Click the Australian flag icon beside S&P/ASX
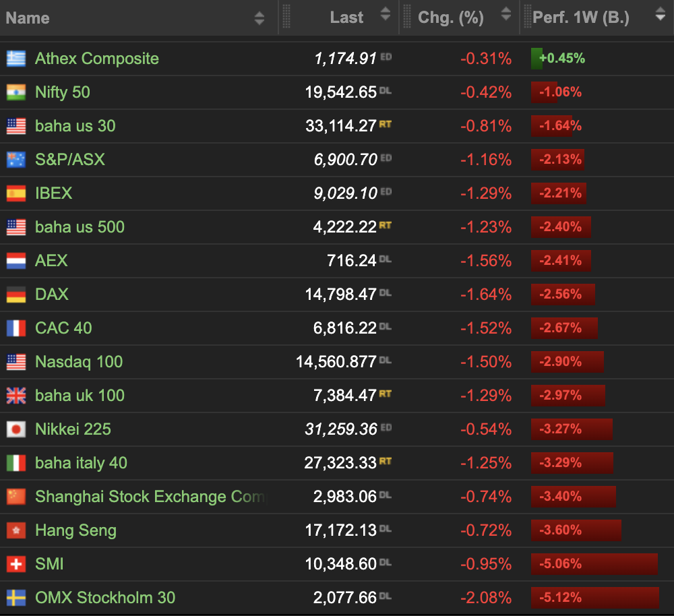This screenshot has width=674, height=616. click(16, 160)
